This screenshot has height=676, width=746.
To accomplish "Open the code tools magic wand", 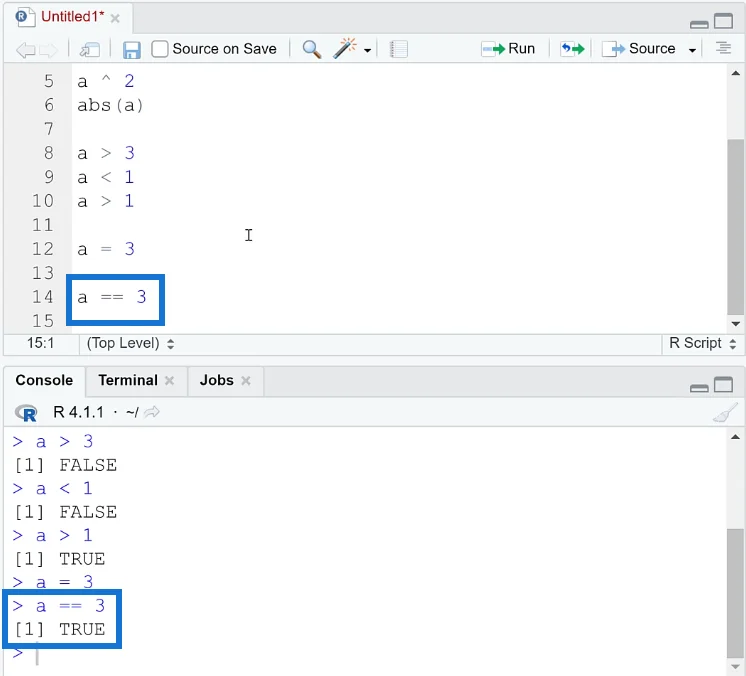I will [345, 49].
